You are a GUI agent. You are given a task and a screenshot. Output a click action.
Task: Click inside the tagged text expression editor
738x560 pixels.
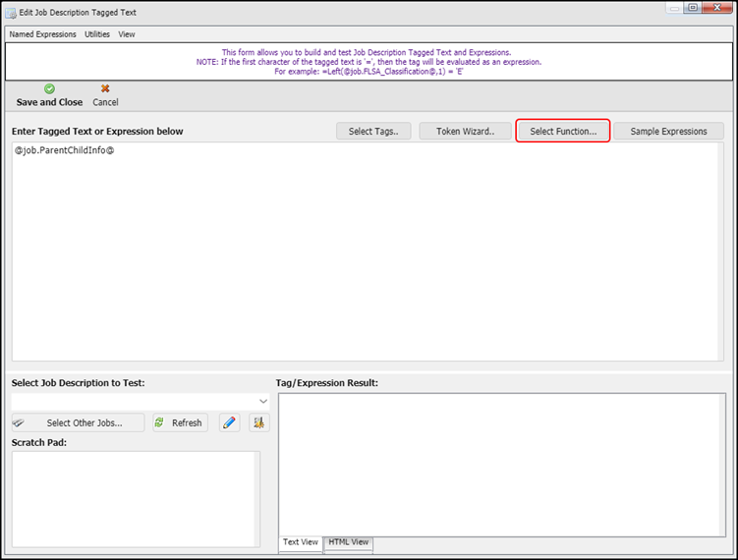(x=369, y=255)
